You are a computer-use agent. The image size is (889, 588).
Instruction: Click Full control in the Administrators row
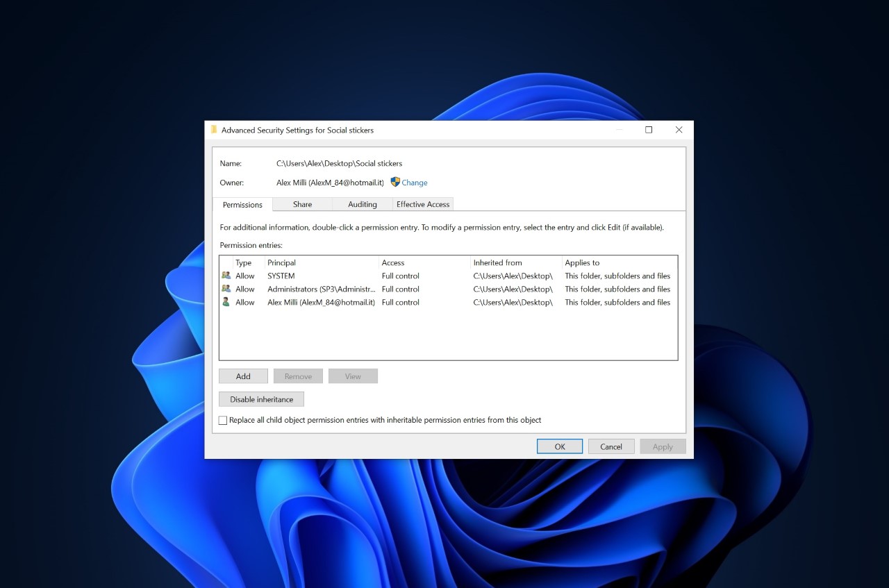401,289
